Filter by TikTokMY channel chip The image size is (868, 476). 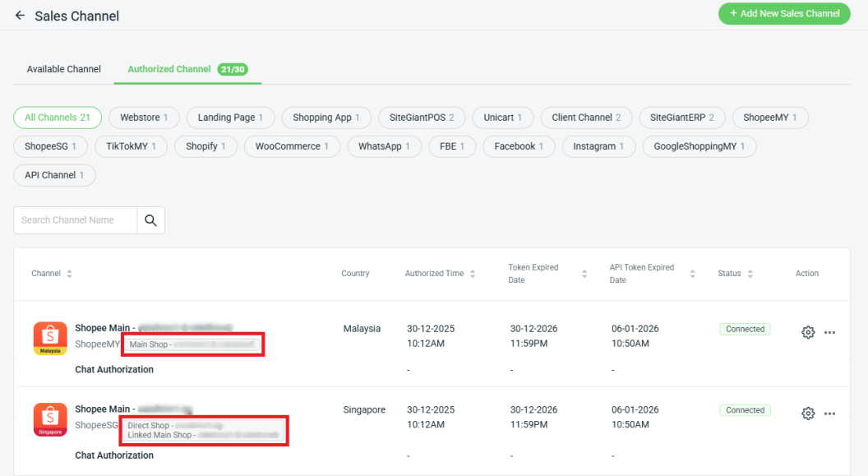(x=131, y=146)
